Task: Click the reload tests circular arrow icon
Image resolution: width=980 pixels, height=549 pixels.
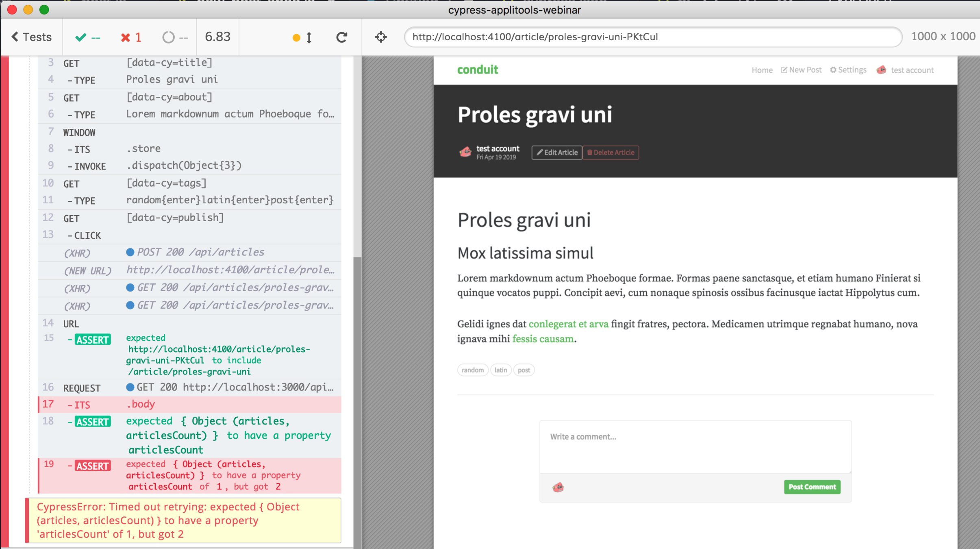Action: pyautogui.click(x=341, y=37)
